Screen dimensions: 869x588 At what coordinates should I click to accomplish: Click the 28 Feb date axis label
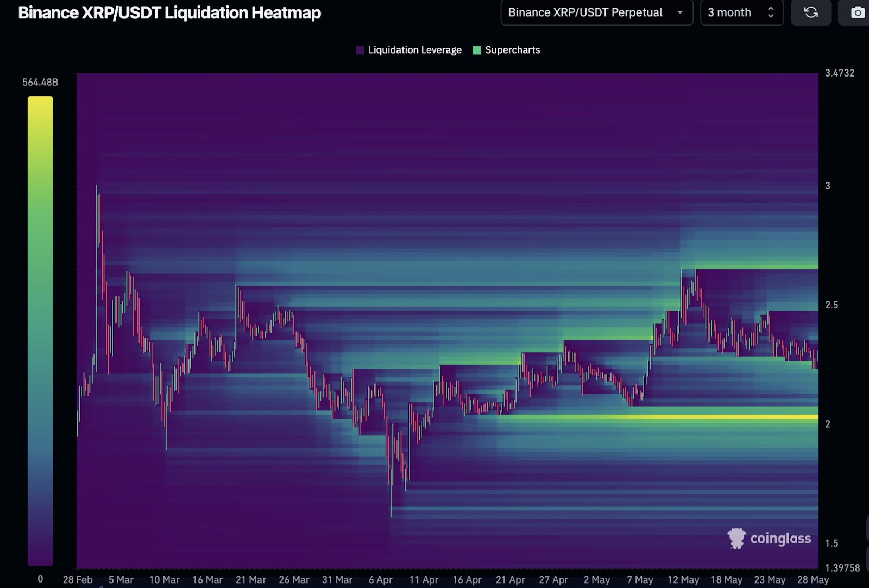[78, 580]
